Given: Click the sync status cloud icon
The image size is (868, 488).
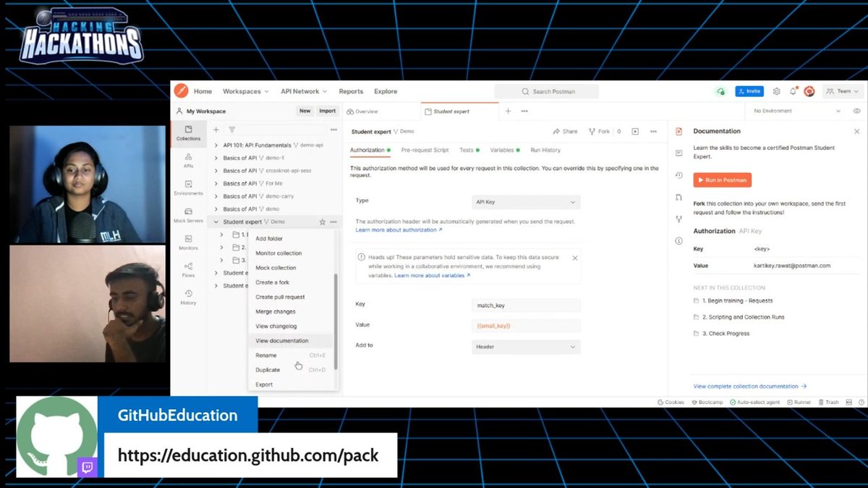Looking at the screenshot, I should [720, 91].
